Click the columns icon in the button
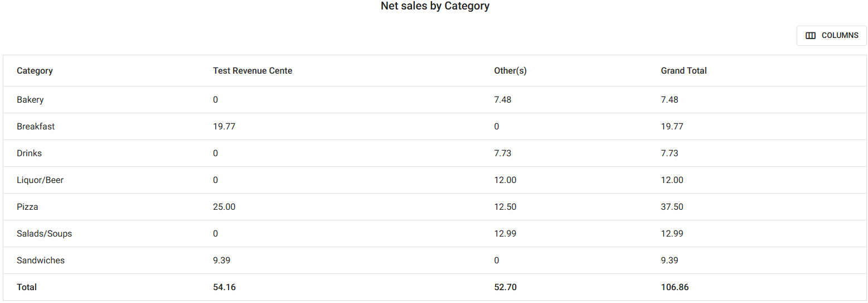 pyautogui.click(x=811, y=36)
